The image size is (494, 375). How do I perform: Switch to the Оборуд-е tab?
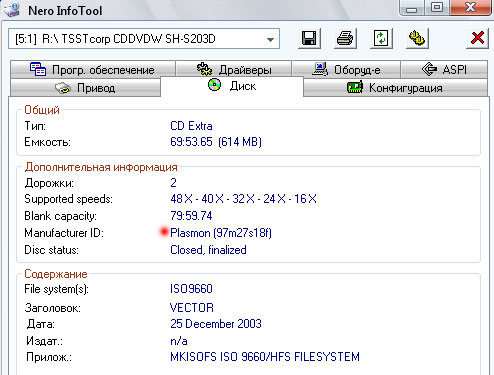pos(346,69)
